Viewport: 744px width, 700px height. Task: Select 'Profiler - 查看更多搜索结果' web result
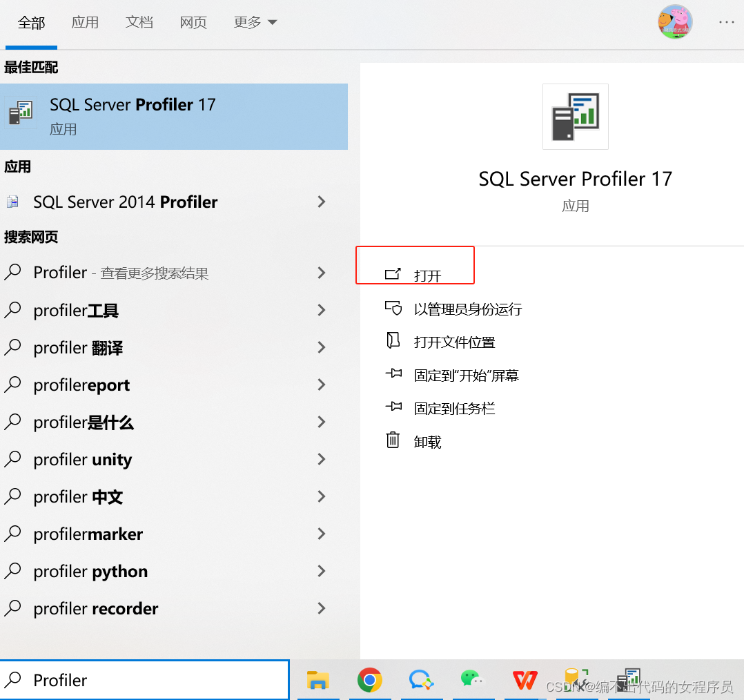tap(174, 273)
